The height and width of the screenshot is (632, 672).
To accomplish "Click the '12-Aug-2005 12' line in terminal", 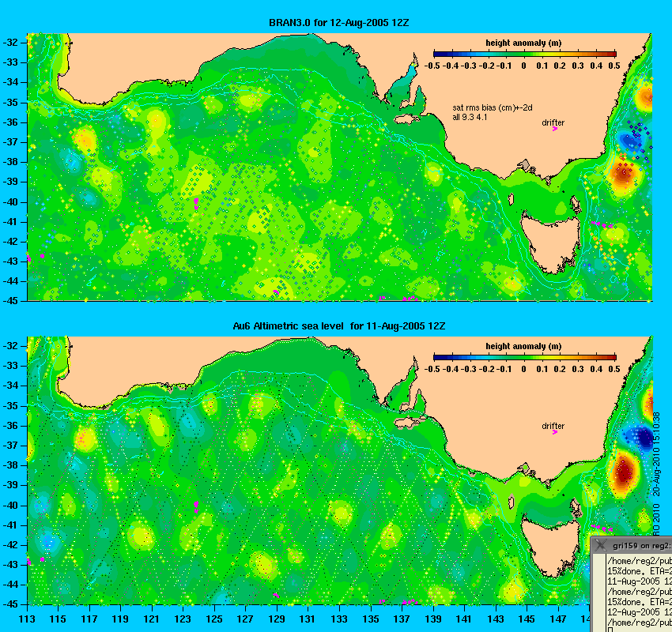I will (x=640, y=612).
